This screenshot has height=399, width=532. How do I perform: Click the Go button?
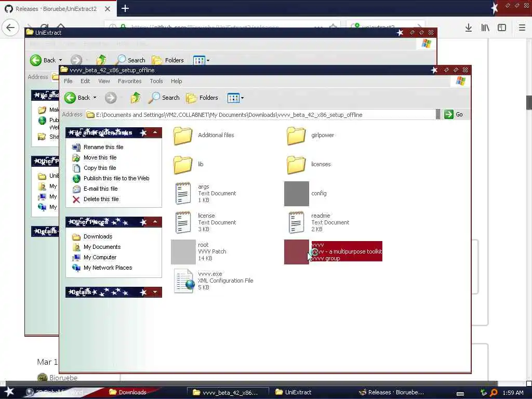(454, 114)
